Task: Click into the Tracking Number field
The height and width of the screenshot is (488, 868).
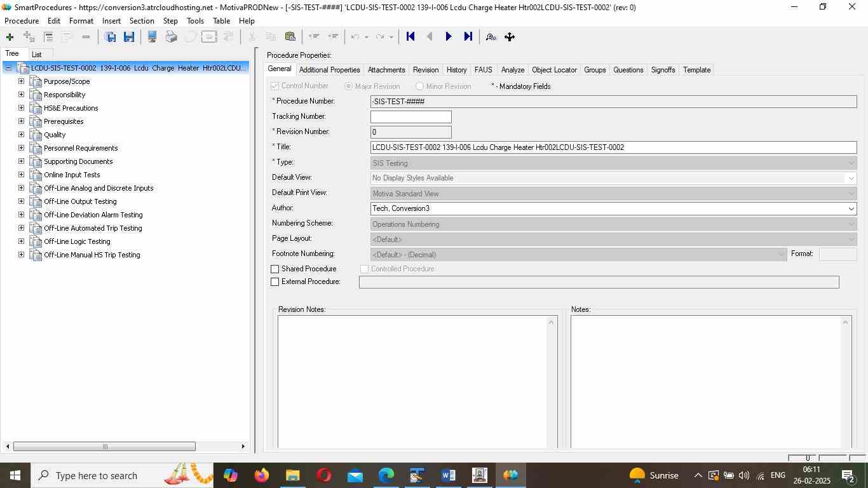Action: tap(410, 117)
